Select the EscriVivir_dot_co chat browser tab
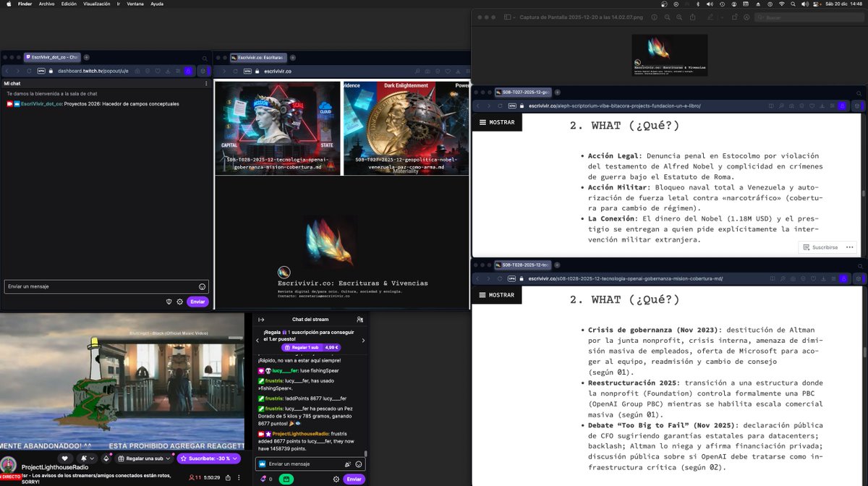This screenshot has height=486, width=868. pyautogui.click(x=52, y=57)
